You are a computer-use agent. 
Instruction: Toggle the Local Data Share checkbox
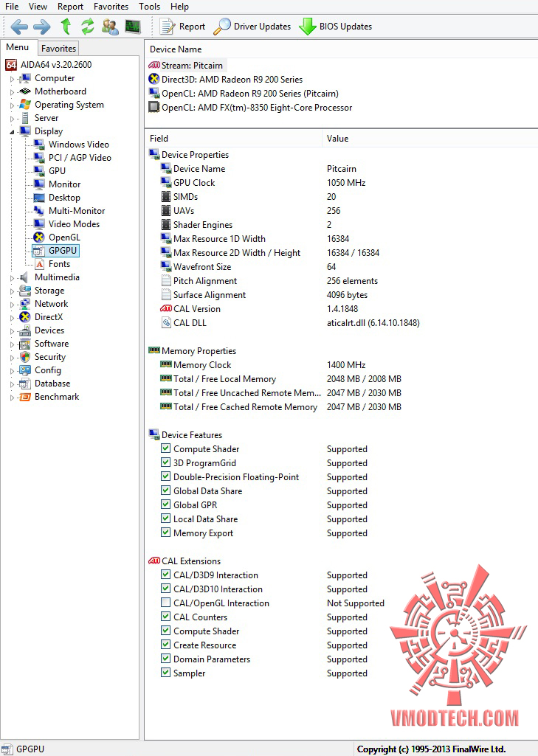tap(165, 519)
